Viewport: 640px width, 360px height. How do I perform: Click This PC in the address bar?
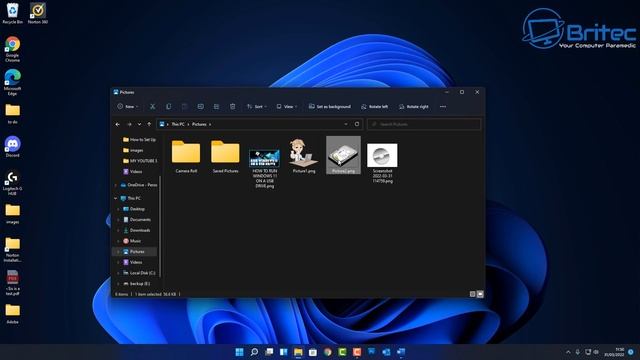(x=178, y=124)
